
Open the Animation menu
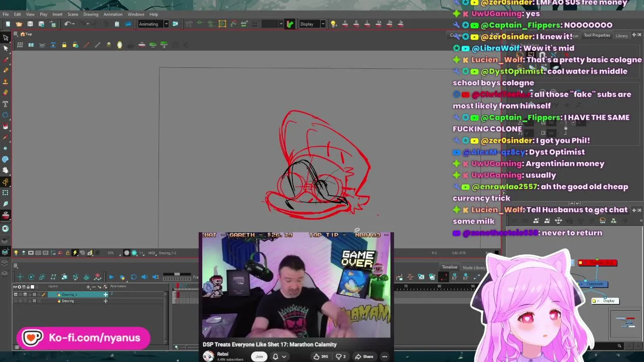[113, 14]
